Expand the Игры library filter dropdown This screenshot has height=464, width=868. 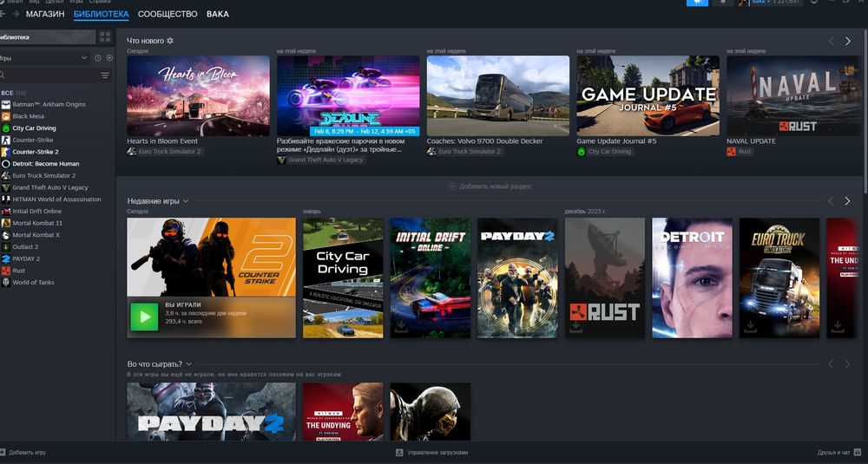point(84,58)
